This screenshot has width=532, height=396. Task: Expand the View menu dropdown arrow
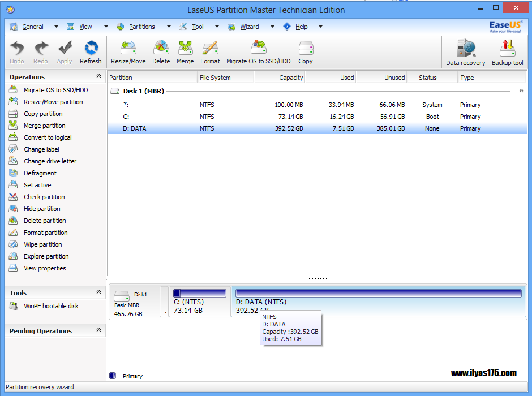106,27
